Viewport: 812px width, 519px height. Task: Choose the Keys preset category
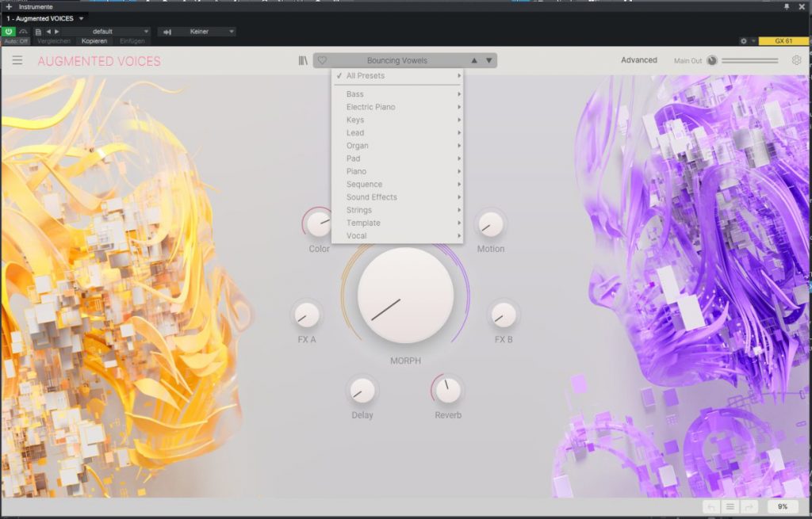click(397, 120)
